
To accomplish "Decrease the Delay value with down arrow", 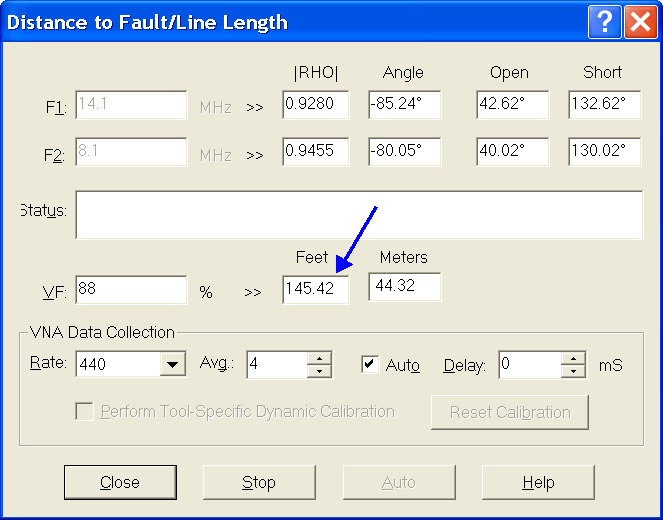I will pyautogui.click(x=573, y=371).
